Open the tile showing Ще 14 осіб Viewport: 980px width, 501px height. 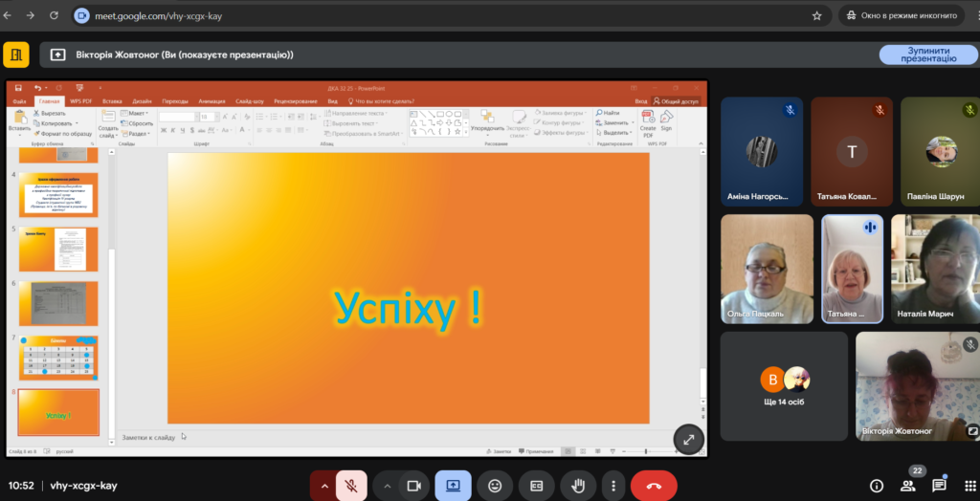pyautogui.click(x=784, y=385)
